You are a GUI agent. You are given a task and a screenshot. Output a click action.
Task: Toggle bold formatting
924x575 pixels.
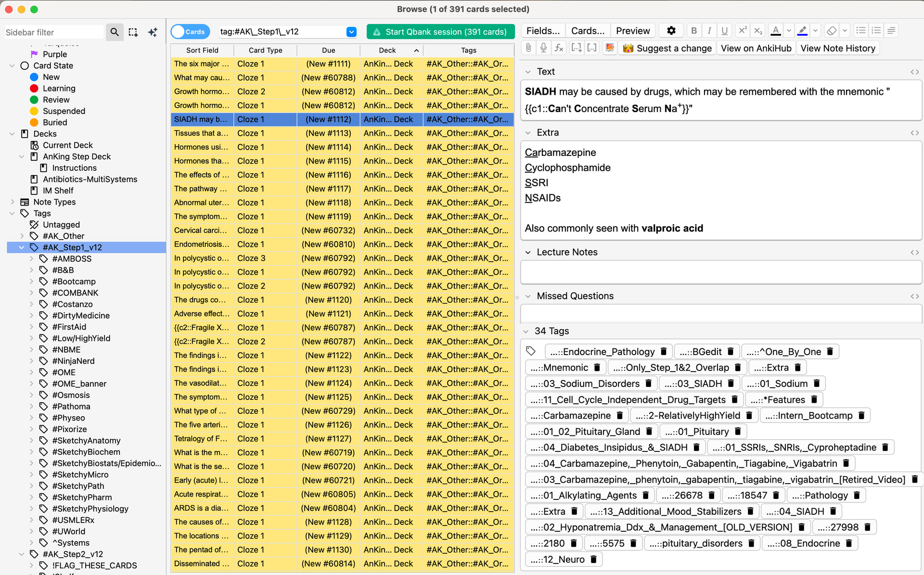(x=693, y=31)
